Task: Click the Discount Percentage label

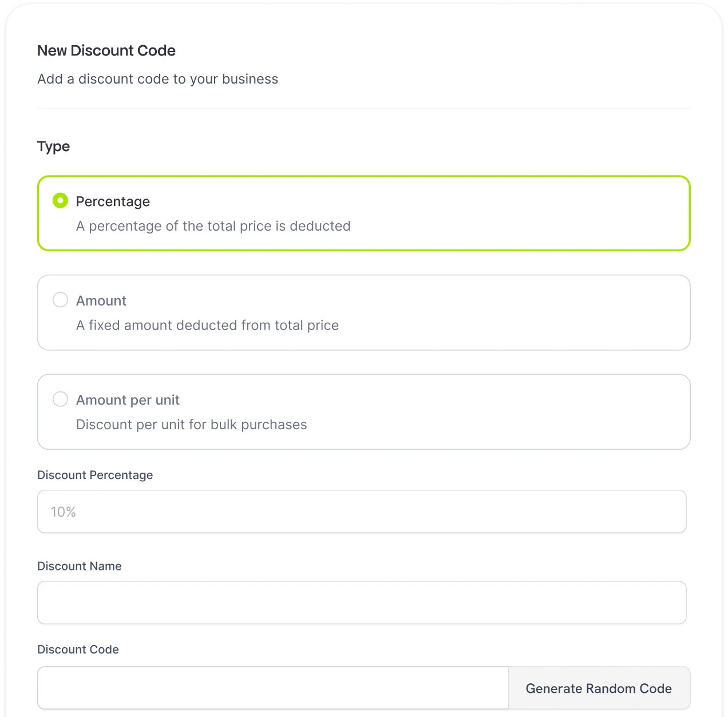Action: 95,475
